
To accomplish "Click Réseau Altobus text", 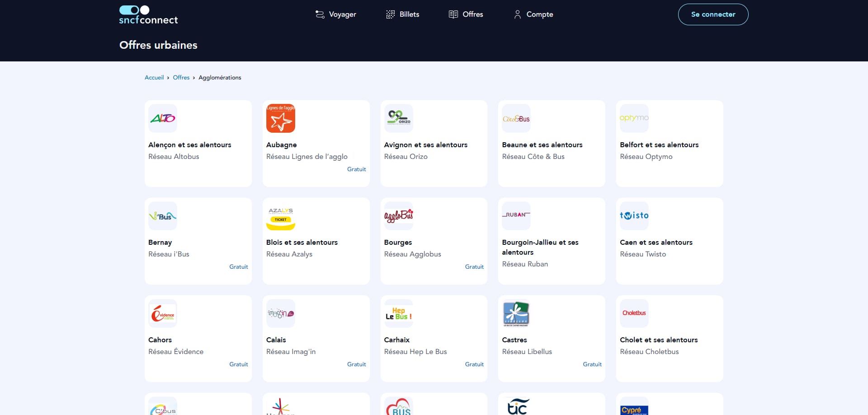I will click(x=174, y=157).
